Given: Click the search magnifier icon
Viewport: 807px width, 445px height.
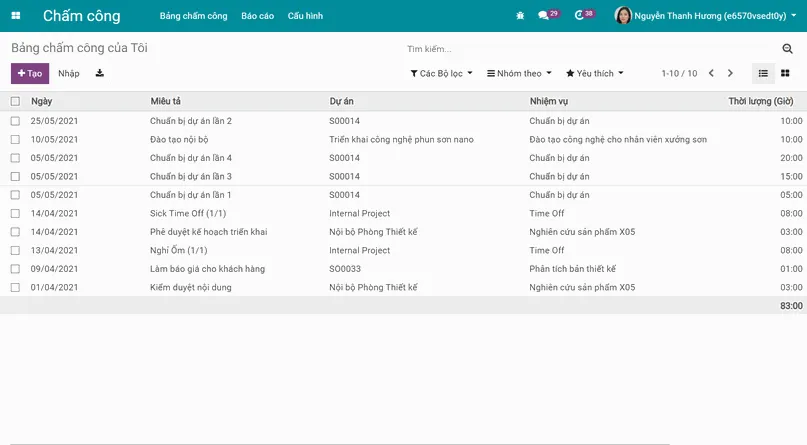Looking at the screenshot, I should click(x=787, y=48).
